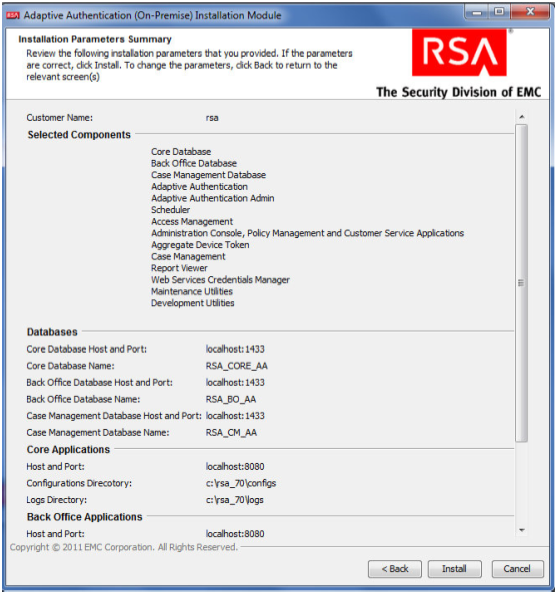
Task: Go back with the Back button
Action: (x=395, y=569)
